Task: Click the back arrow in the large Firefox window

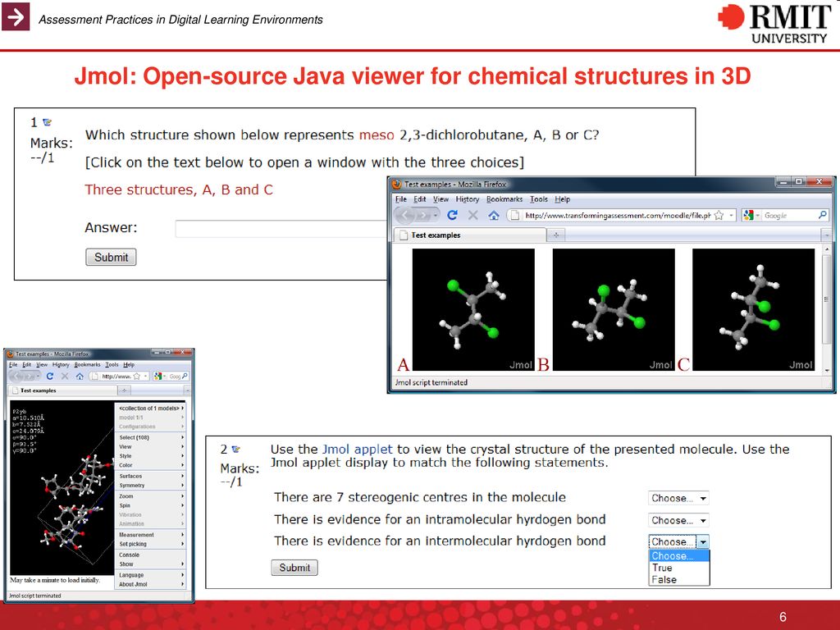Action: tap(407, 216)
